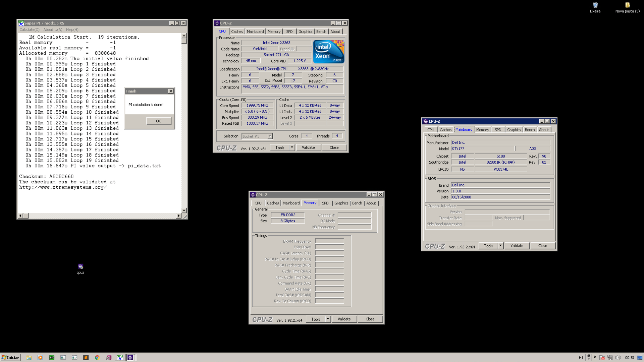Image resolution: width=644 pixels, height=362 pixels.
Task: Switch to Super PI taskbar button
Action: (120, 358)
